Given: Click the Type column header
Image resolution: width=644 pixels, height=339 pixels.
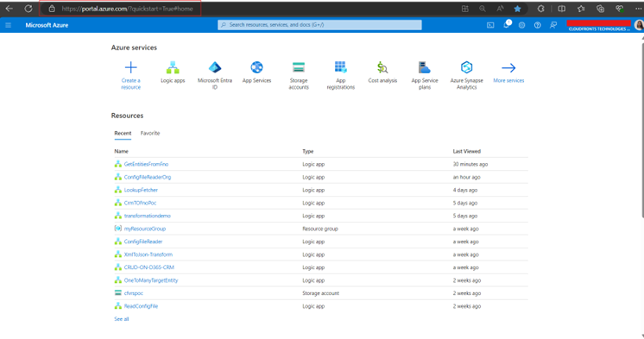Looking at the screenshot, I should 307,151.
